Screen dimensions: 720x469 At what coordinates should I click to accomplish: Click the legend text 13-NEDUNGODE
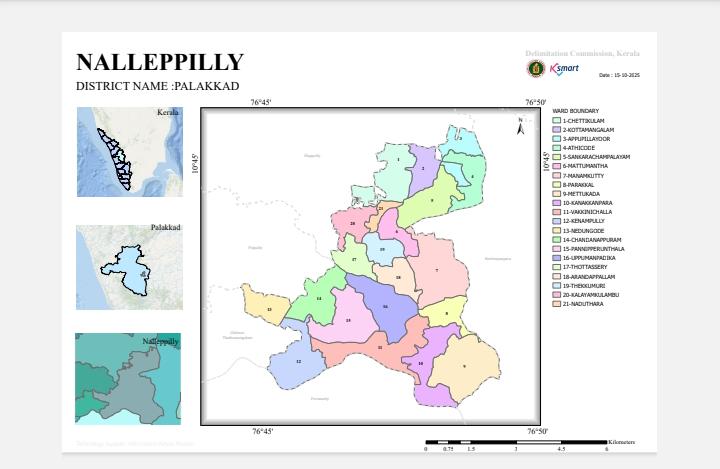583,231
